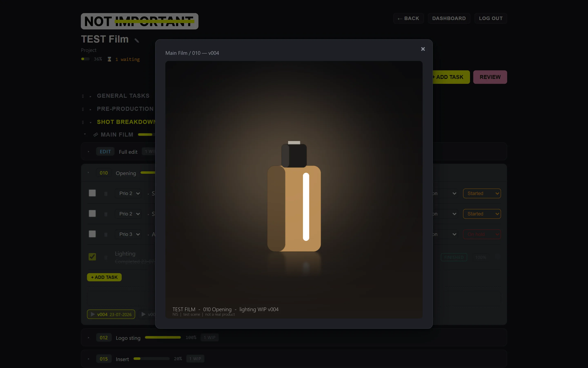This screenshot has height=368, width=588.
Task: Click the Main Film progress bar
Action: [x=147, y=135]
